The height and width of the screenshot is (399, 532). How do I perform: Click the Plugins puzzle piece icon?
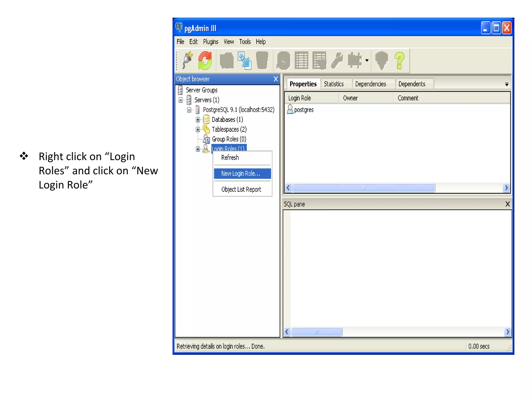355,60
